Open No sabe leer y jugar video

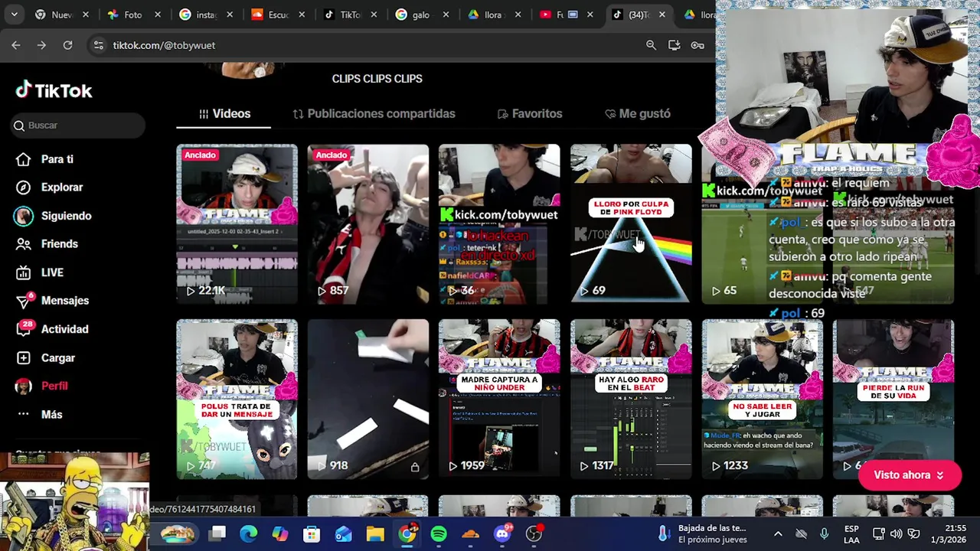(762, 399)
